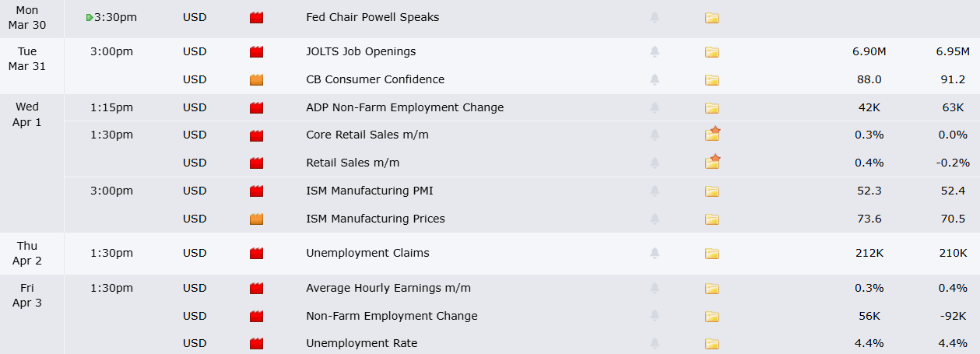Expand ISM Manufacturing Prices detail folder
980x354 pixels.
(x=711, y=219)
